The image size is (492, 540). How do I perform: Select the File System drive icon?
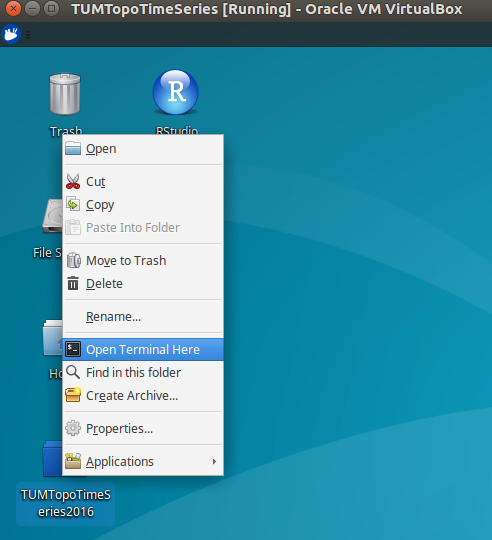click(53, 216)
